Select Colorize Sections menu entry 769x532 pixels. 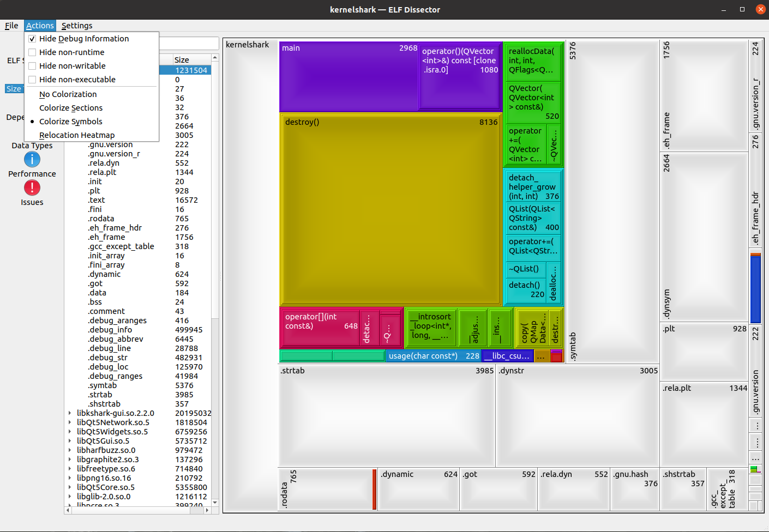click(71, 108)
